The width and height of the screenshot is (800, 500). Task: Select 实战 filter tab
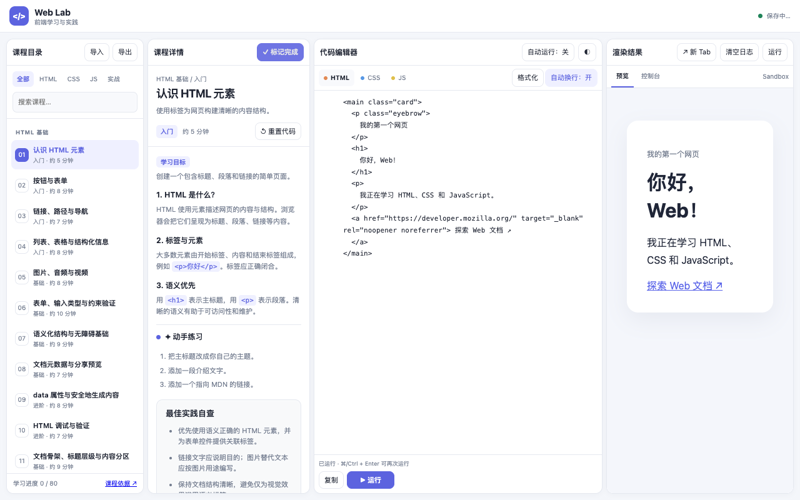click(113, 79)
